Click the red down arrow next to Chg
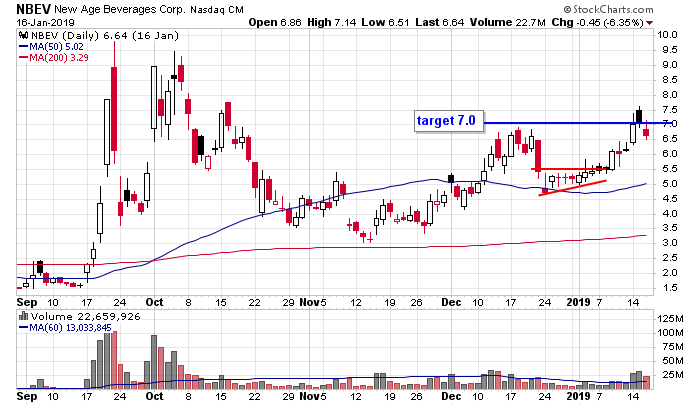 point(650,23)
